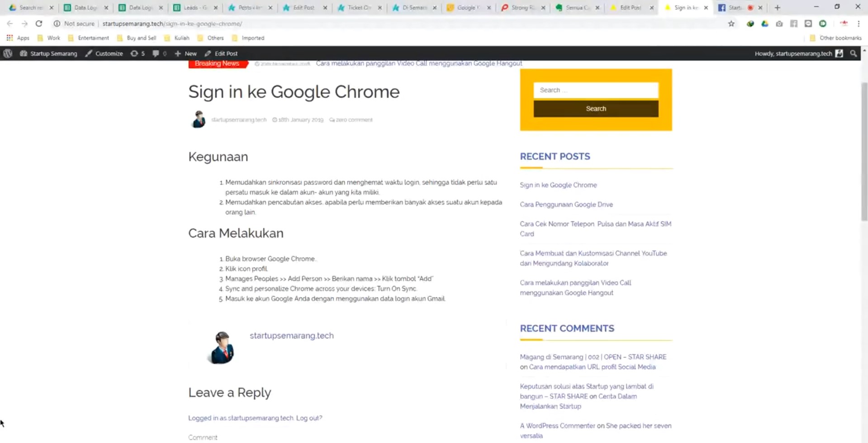Open the Chrome three-dot menu
The height and width of the screenshot is (443, 868).
[x=859, y=24]
